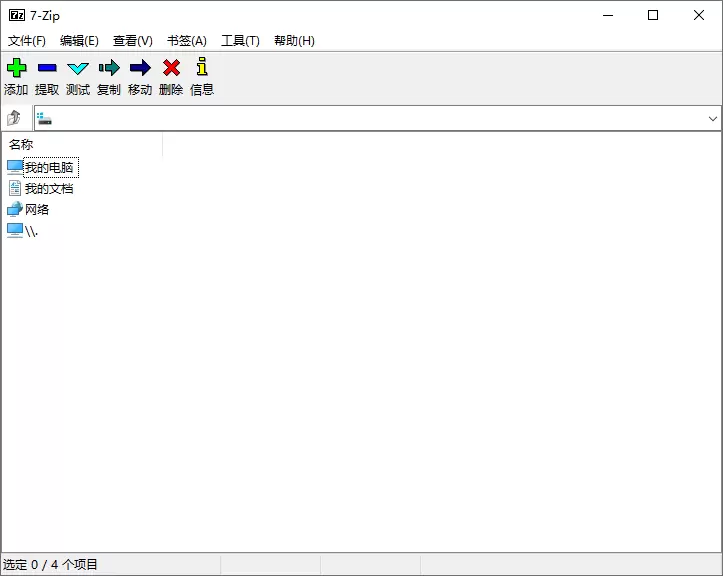723x576 pixels.
Task: Open the 书签(A) bookmarks menu
Action: [187, 41]
